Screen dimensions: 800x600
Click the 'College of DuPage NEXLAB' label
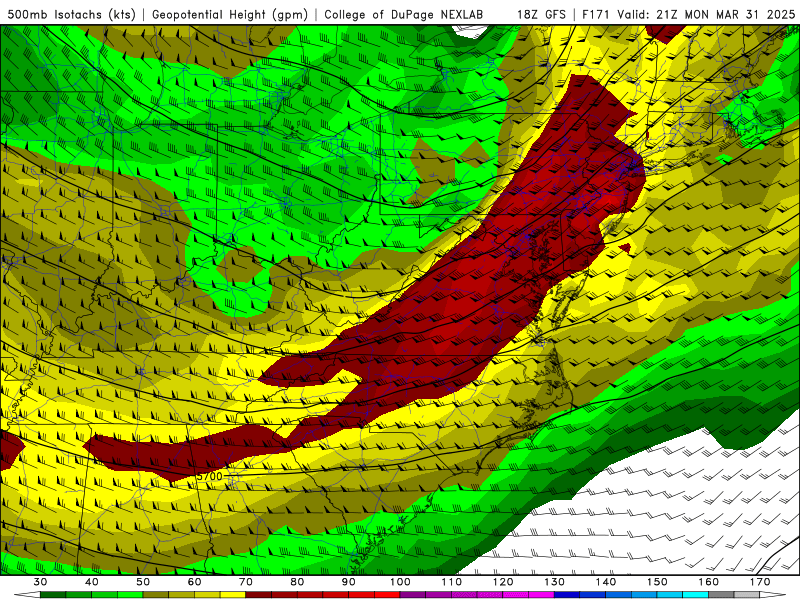click(x=404, y=14)
